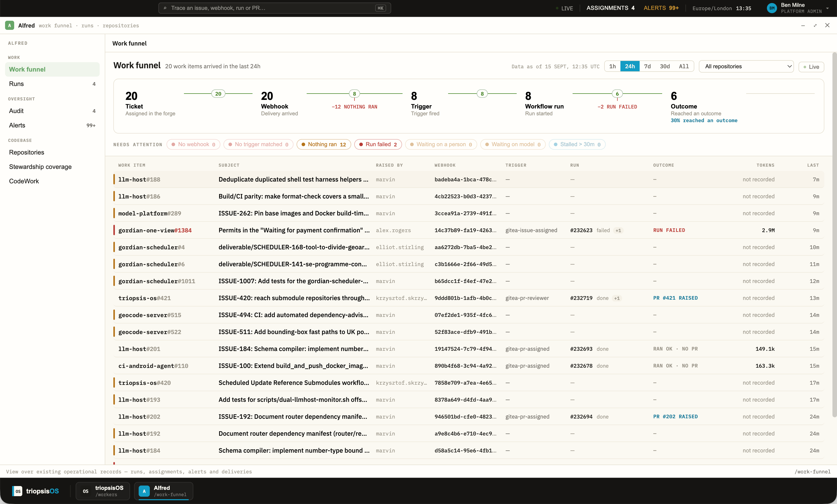Toggle the Live button next to repositories dropdown
837x504 pixels.
tap(811, 67)
